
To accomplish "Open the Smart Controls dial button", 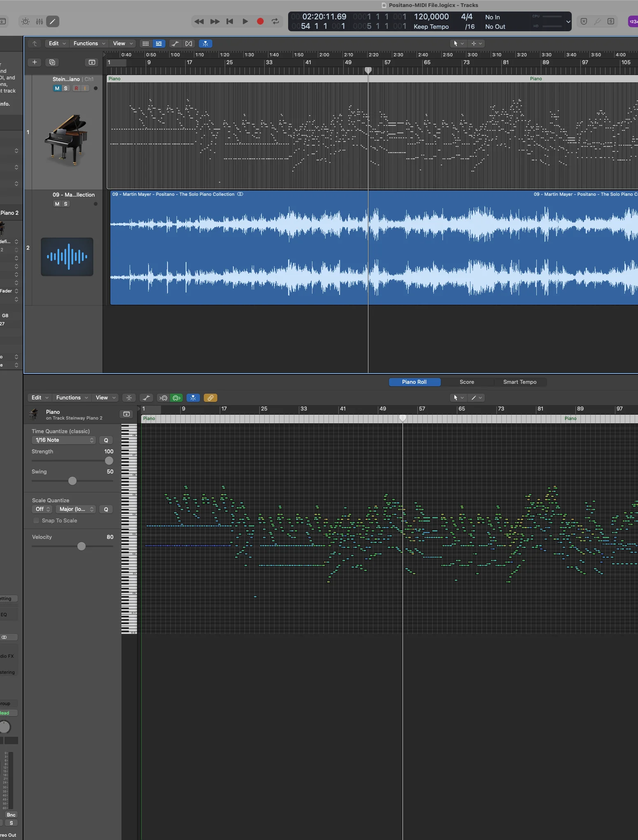I will [26, 21].
